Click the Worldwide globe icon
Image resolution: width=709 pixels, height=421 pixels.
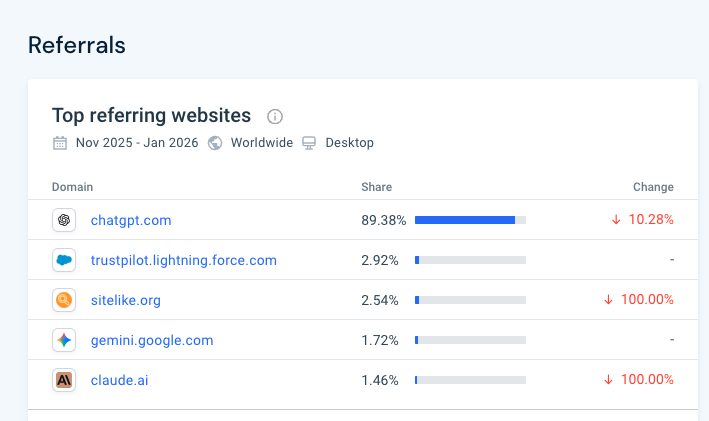[x=215, y=143]
